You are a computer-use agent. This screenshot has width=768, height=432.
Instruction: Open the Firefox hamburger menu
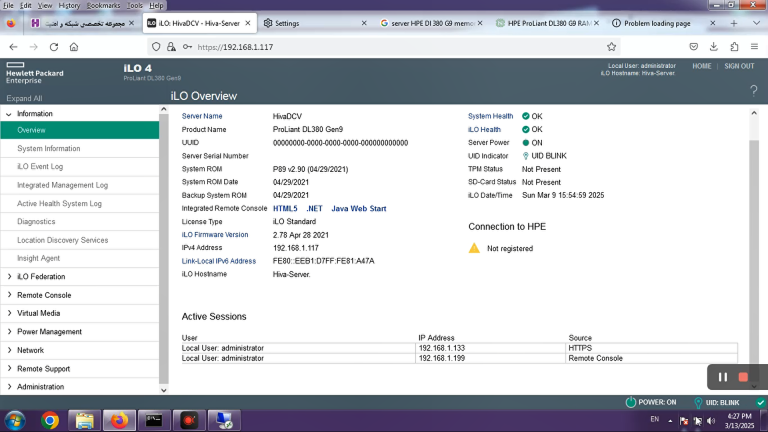pyautogui.click(x=754, y=47)
